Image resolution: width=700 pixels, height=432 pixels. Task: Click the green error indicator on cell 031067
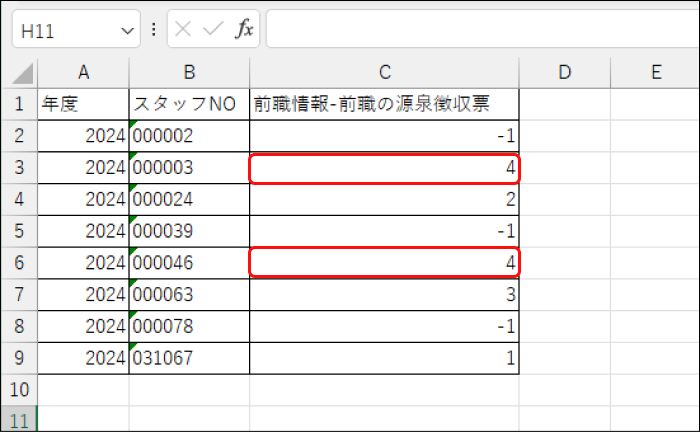click(x=132, y=345)
